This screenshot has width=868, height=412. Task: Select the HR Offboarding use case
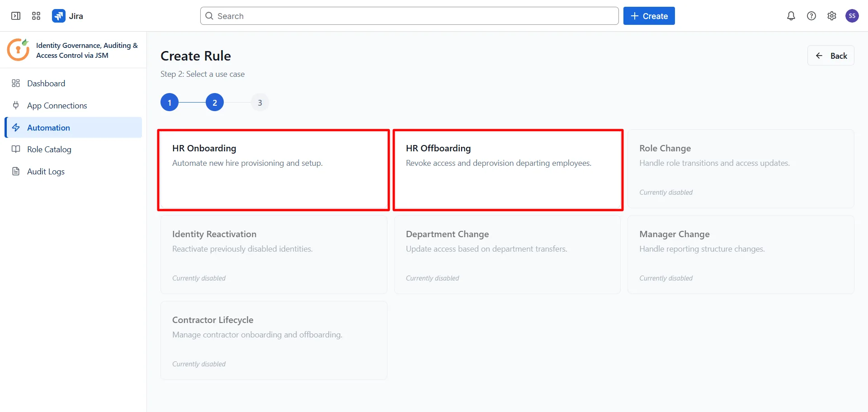[x=508, y=170]
